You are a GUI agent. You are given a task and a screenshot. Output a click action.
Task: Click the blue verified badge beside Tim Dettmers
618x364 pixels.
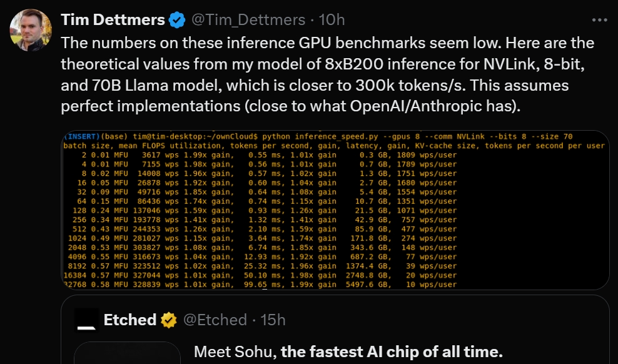pos(177,19)
